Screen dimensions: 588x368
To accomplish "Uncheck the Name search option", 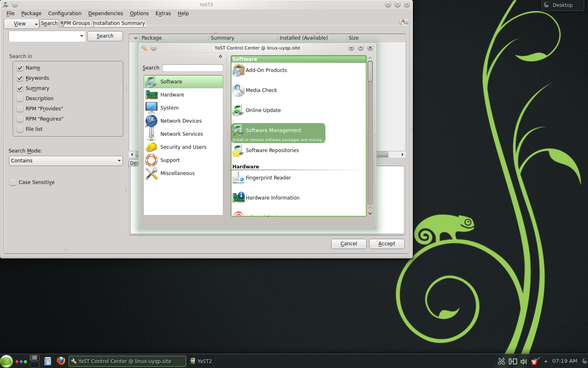I will click(x=20, y=68).
